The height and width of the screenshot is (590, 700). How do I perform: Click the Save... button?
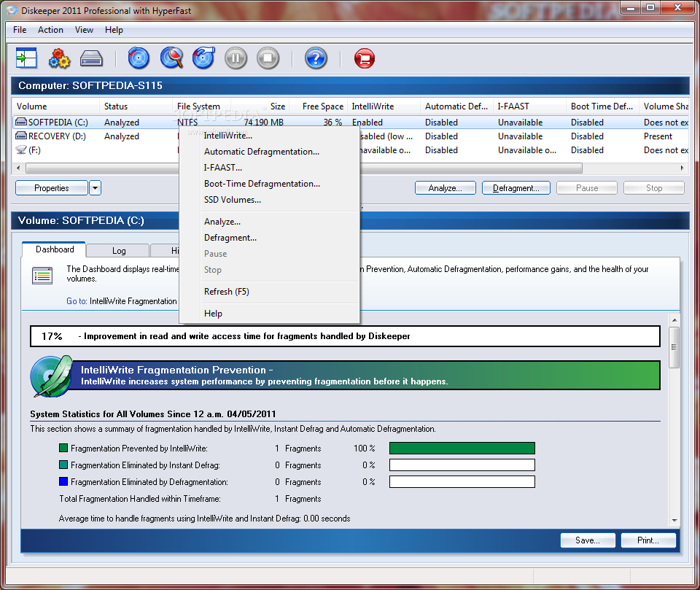click(x=588, y=540)
